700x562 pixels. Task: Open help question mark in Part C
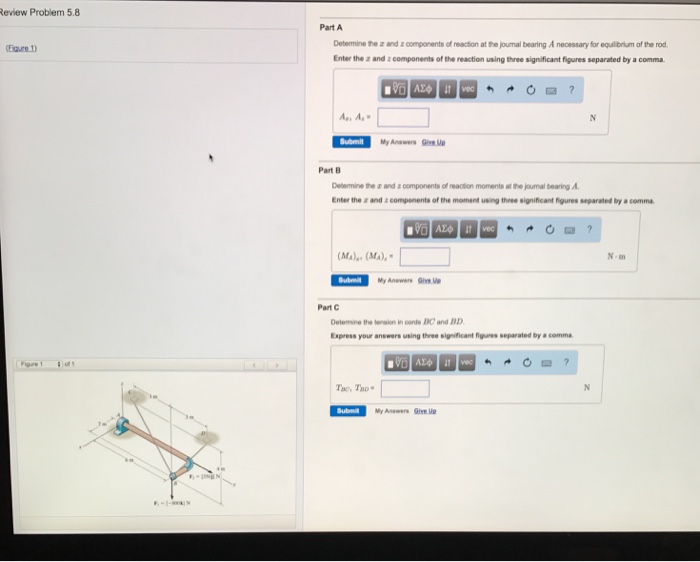tap(566, 362)
